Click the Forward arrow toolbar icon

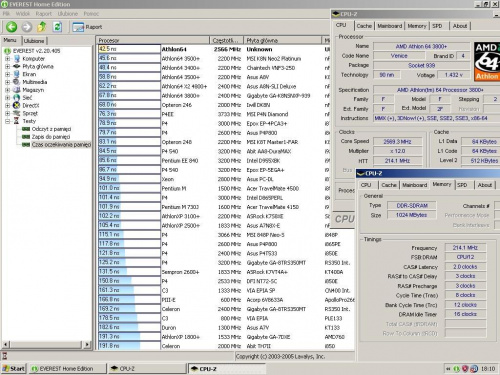[27, 27]
